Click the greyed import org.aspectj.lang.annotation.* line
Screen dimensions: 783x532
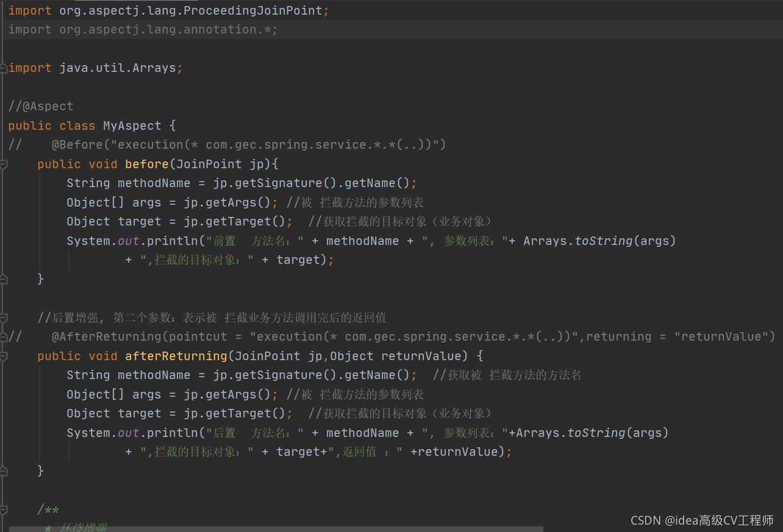[143, 29]
